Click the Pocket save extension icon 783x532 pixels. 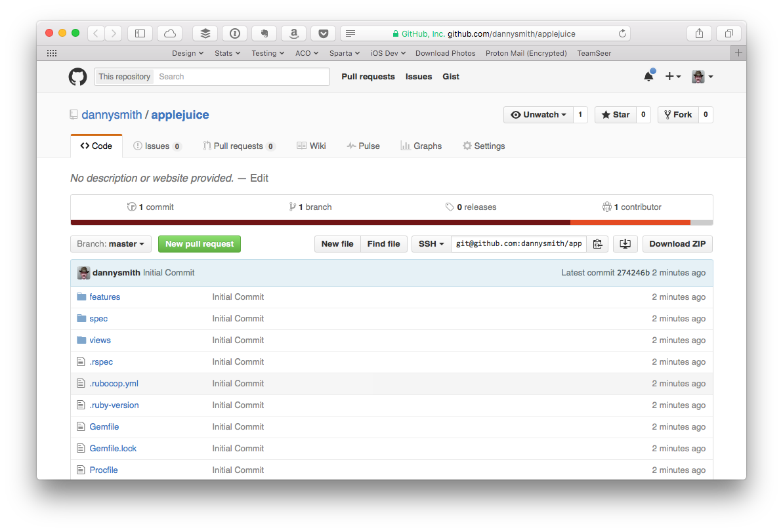point(323,33)
